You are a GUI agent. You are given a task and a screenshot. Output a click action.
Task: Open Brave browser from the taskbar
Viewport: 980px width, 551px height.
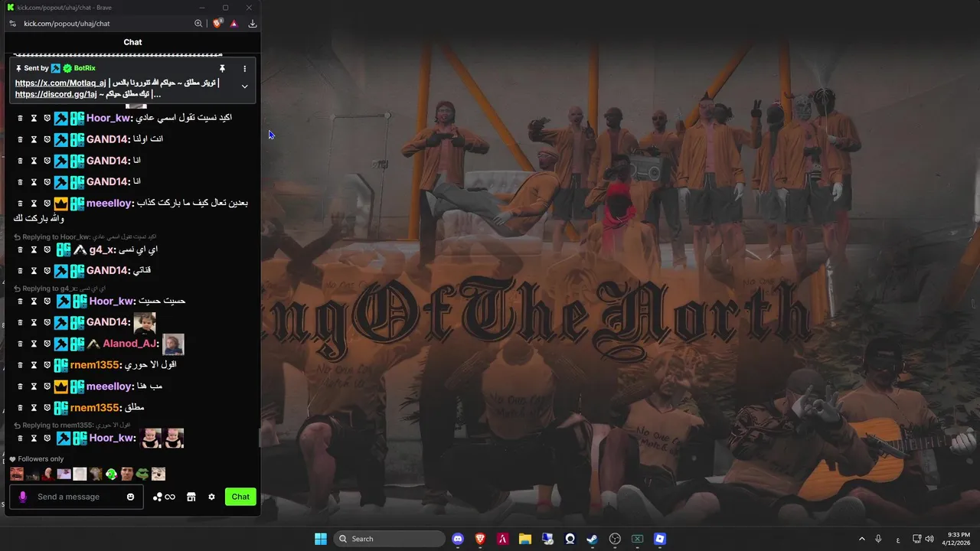pyautogui.click(x=480, y=539)
